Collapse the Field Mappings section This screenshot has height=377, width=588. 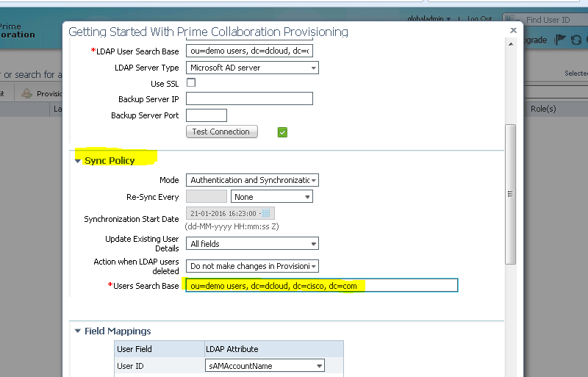click(78, 331)
